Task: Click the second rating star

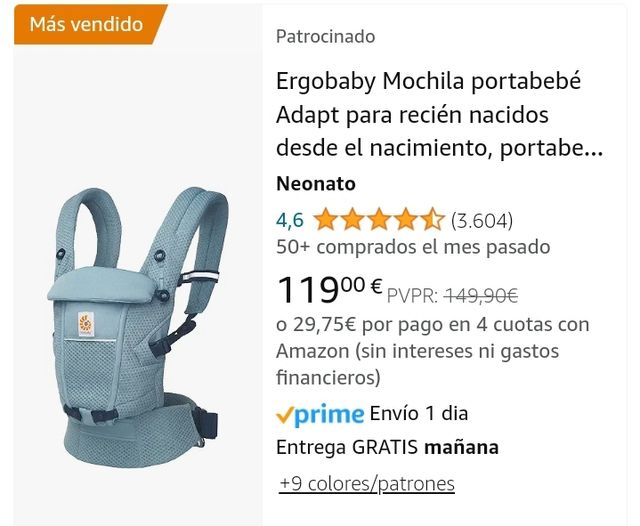Action: click(353, 220)
